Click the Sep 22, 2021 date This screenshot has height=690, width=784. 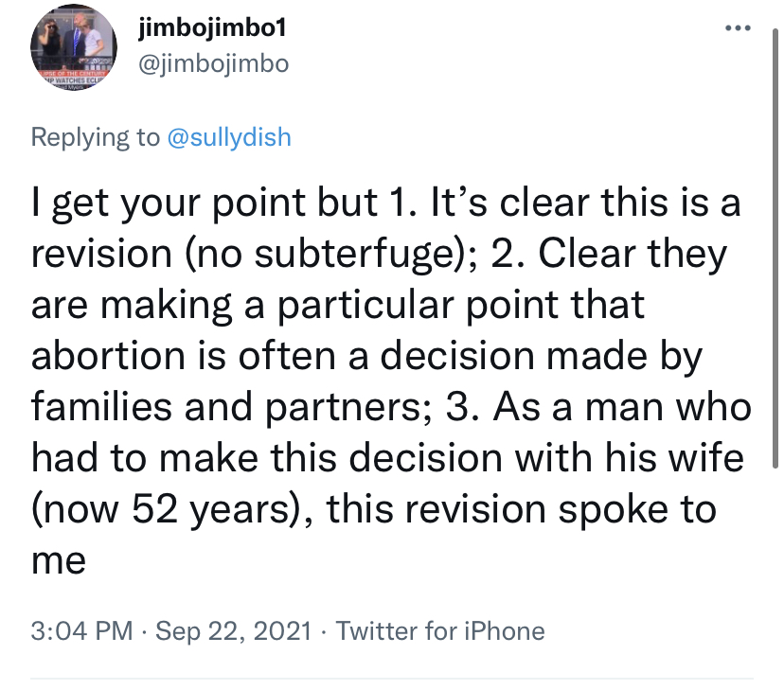[231, 630]
